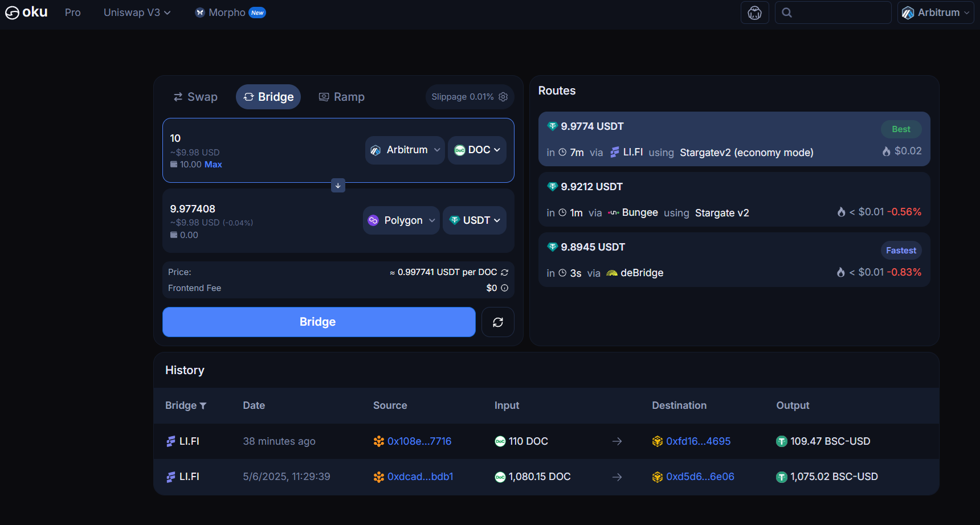Image resolution: width=980 pixels, height=525 pixels.
Task: Click the swap direction arrow between tokens
Action: (x=338, y=186)
